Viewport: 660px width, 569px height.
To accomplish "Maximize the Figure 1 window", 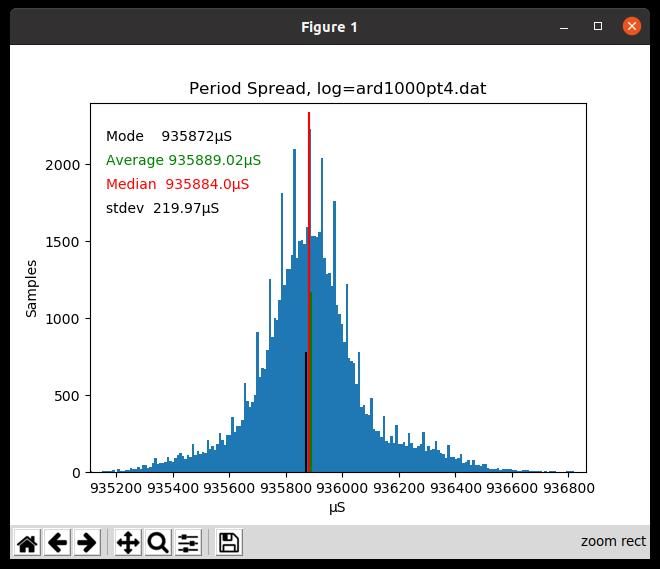I will click(598, 26).
